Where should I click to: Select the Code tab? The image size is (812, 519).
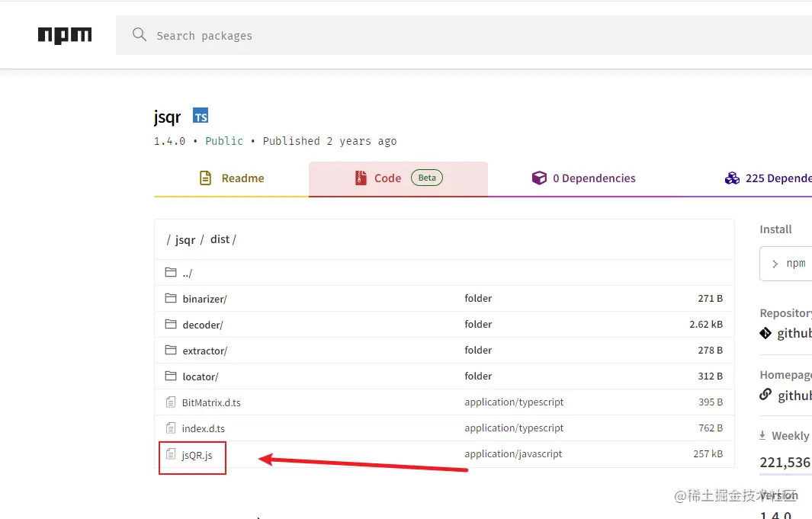[398, 178]
